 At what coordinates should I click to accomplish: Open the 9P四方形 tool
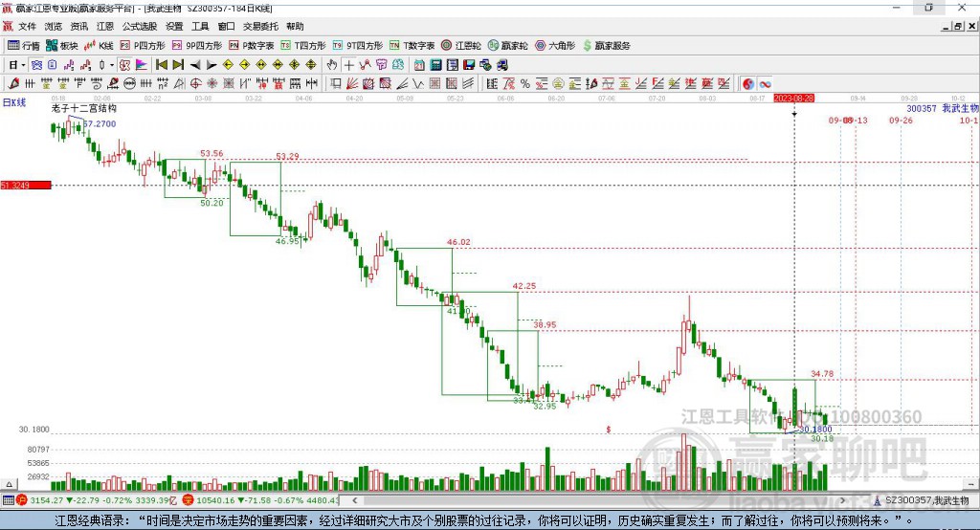pos(197,46)
